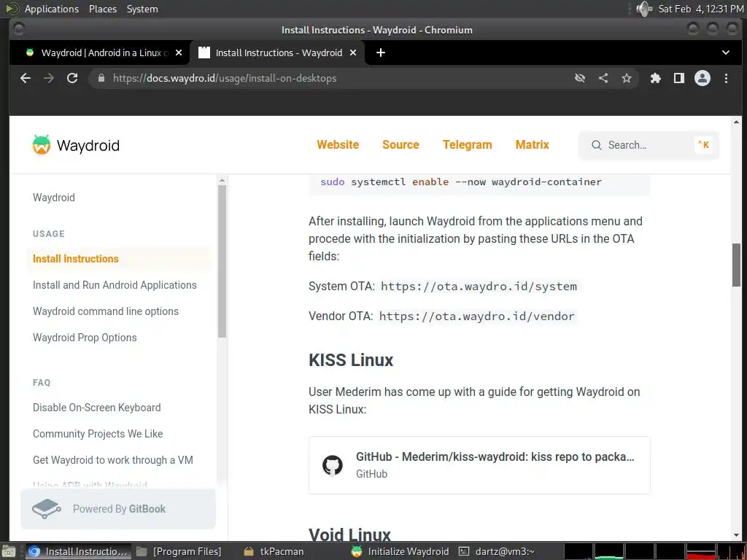Viewport: 747px width, 560px height.
Task: Open Waydroid command line options page
Action: (106, 311)
